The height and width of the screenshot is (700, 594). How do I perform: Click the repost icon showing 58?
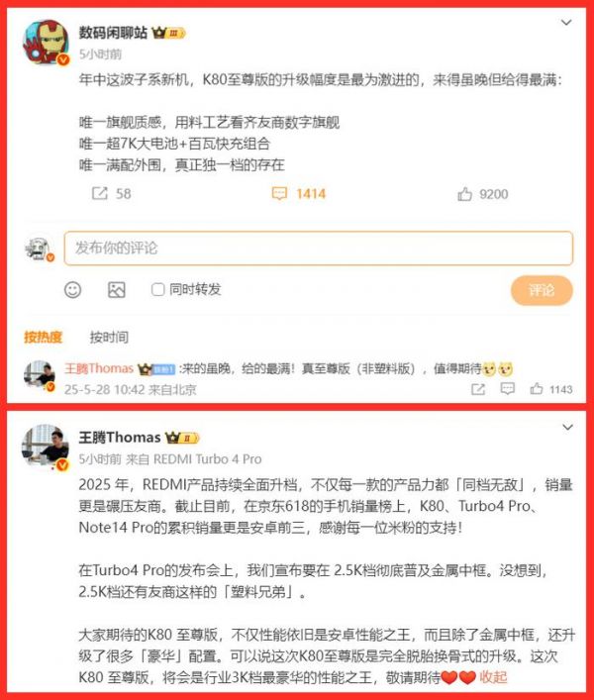point(100,193)
